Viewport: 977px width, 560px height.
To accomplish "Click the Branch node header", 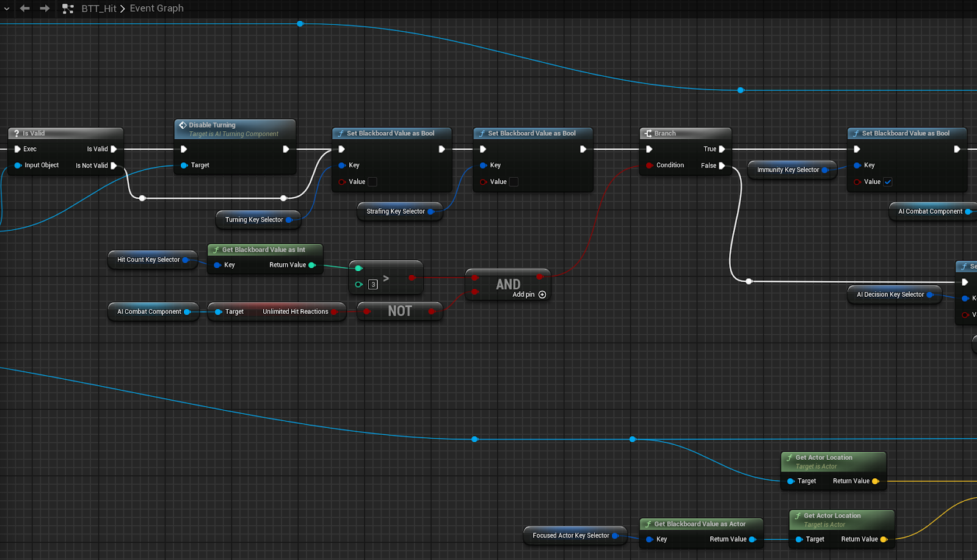I will tap(685, 133).
